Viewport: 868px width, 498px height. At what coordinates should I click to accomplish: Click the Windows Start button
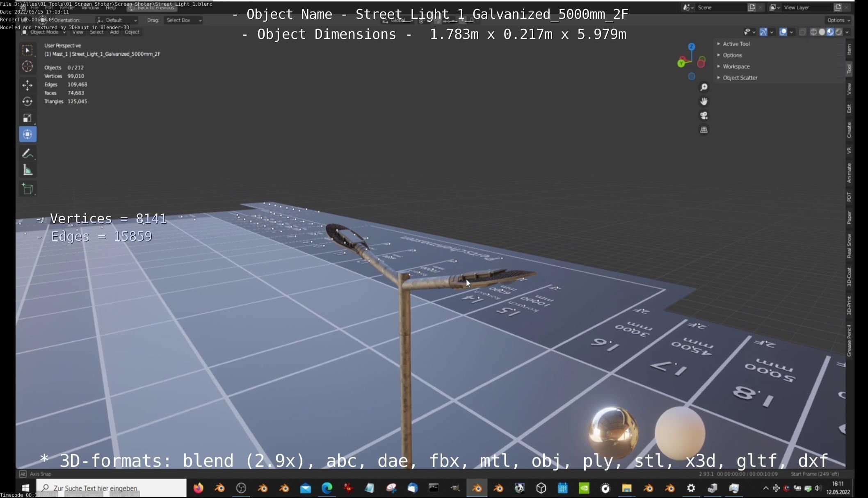pyautogui.click(x=25, y=488)
